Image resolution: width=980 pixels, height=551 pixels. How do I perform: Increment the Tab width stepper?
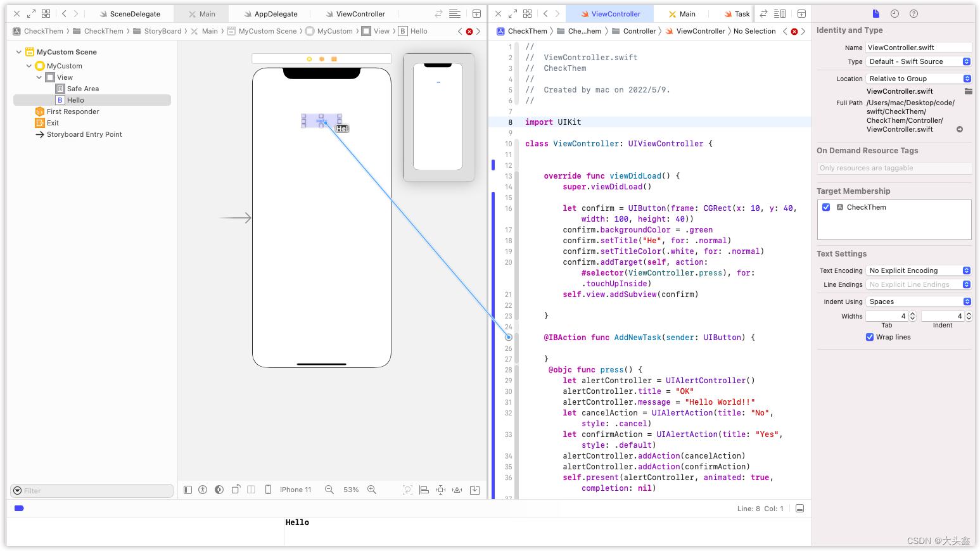pos(912,313)
